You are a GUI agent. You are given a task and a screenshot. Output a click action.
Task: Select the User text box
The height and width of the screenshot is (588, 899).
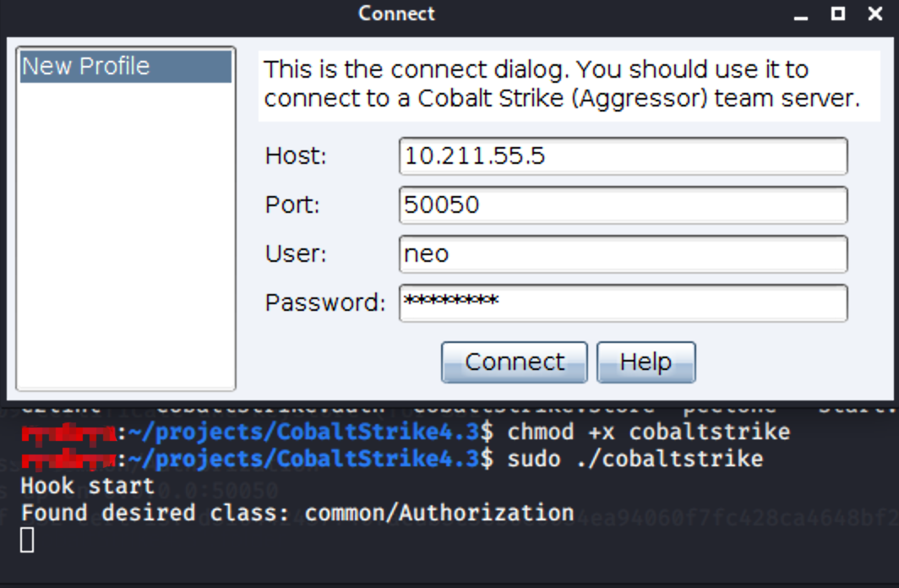623,254
